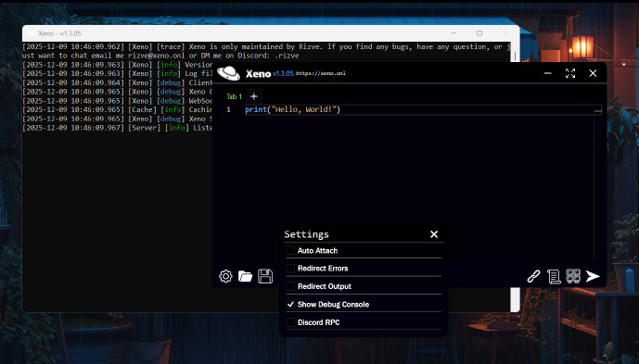Enable Redirect Output checkbox

(x=290, y=286)
